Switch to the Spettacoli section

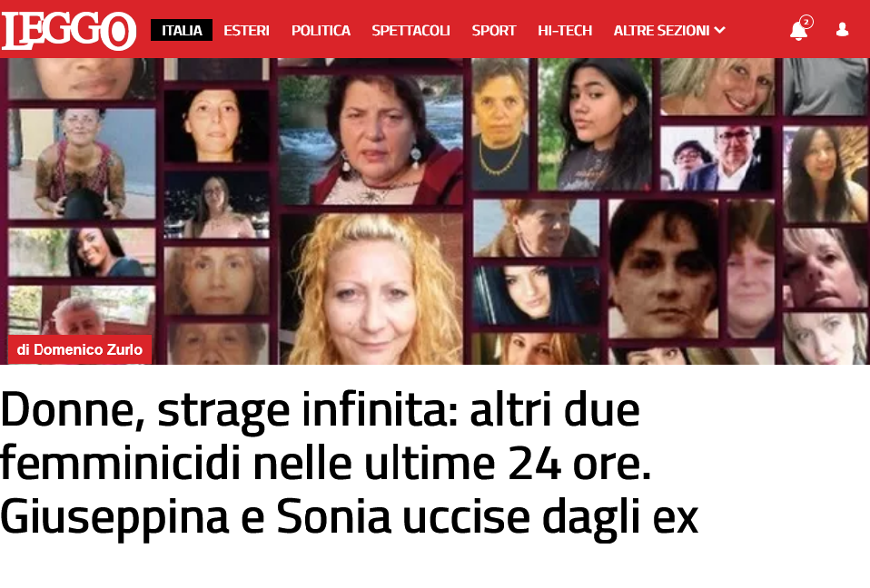tap(410, 31)
